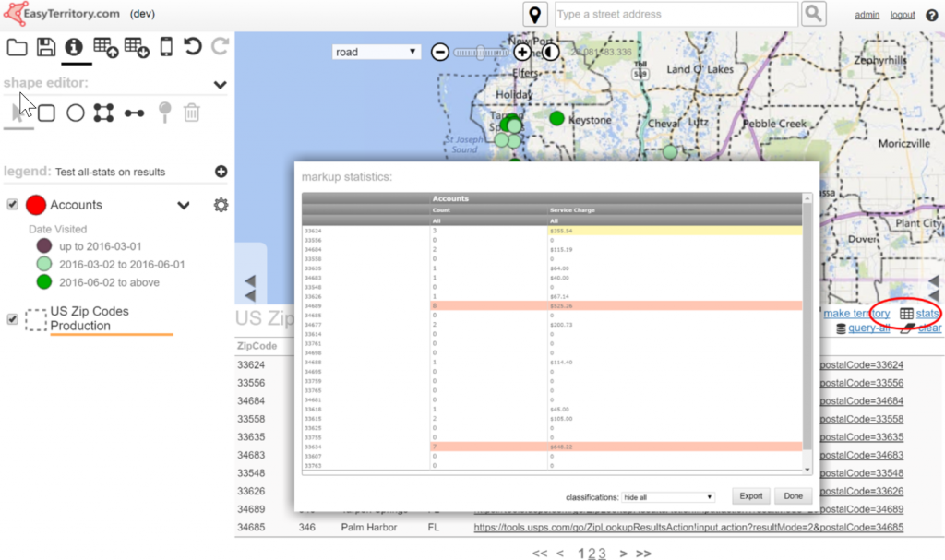Viewport: 945px width, 560px height.
Task: Click the open folder icon
Action: pos(17,47)
